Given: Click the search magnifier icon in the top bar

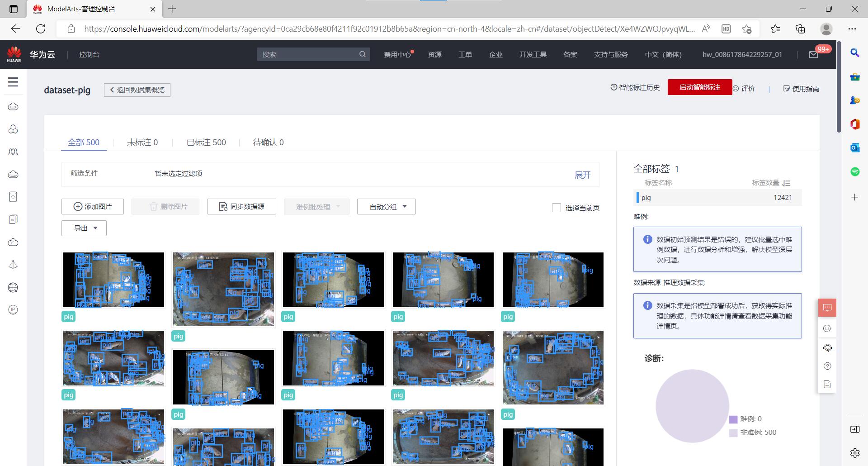Looking at the screenshot, I should coord(363,54).
